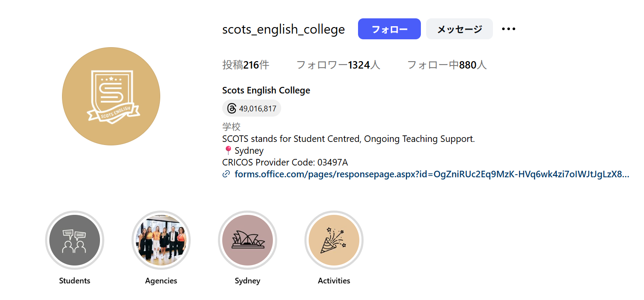Open the Students highlight icon
The image size is (644, 300).
75,241
